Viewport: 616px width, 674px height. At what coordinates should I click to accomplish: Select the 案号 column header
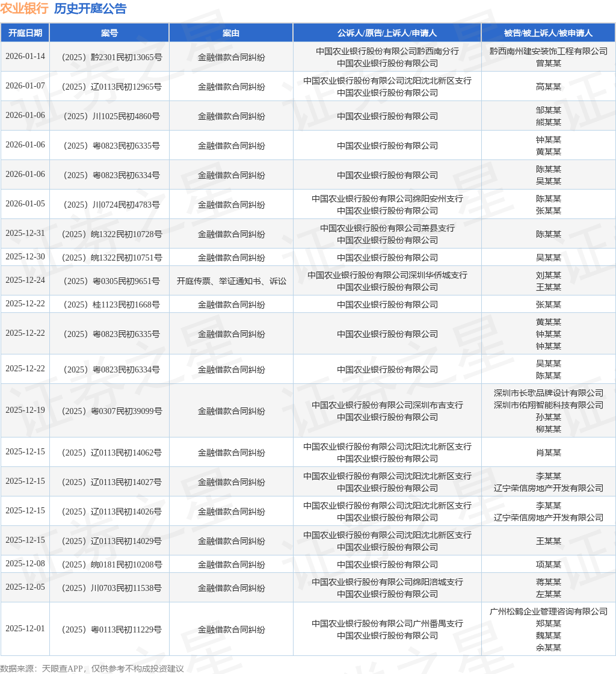point(109,33)
